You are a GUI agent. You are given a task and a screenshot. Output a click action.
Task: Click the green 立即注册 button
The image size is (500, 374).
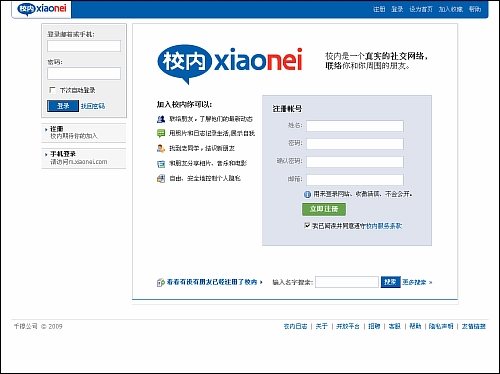pos(324,209)
